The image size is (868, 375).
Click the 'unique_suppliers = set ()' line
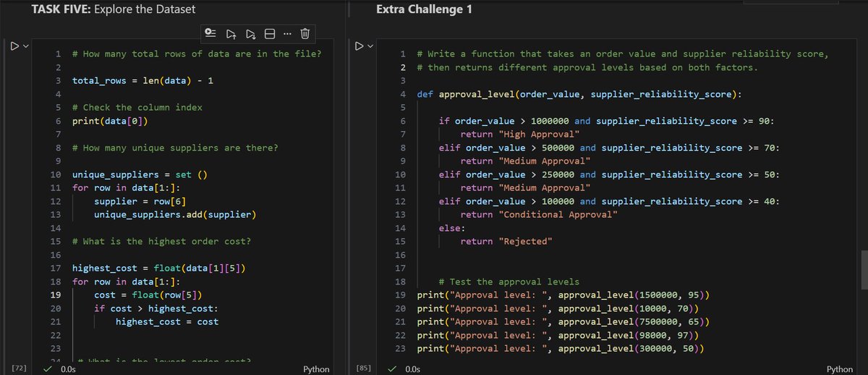140,174
